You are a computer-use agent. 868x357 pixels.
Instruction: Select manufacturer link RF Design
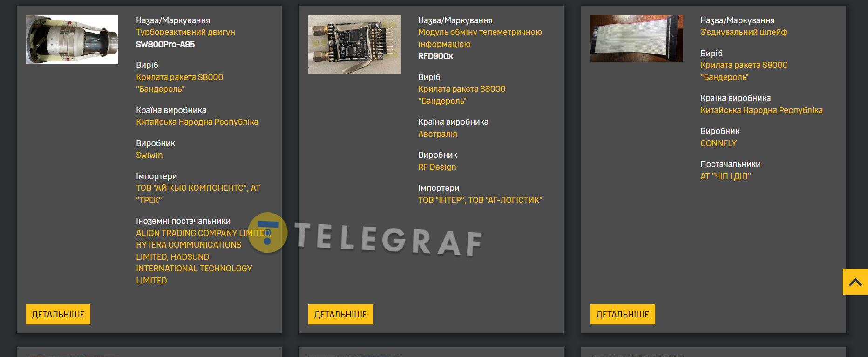[437, 167]
